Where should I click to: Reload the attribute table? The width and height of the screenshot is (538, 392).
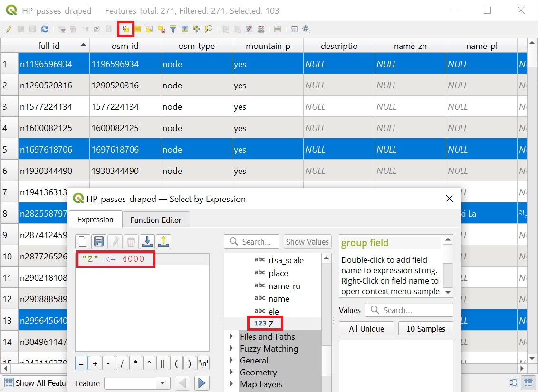point(45,29)
